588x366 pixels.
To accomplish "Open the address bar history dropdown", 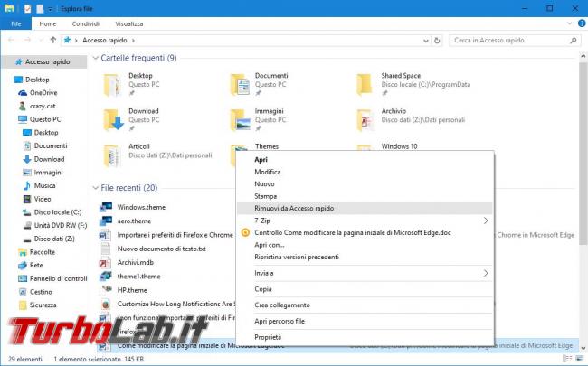I will point(426,41).
